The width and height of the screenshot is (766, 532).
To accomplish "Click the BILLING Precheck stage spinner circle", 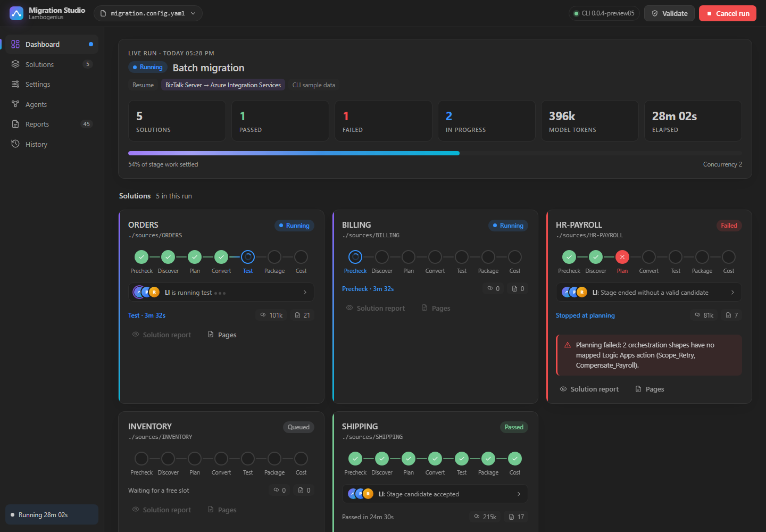I will (x=355, y=257).
